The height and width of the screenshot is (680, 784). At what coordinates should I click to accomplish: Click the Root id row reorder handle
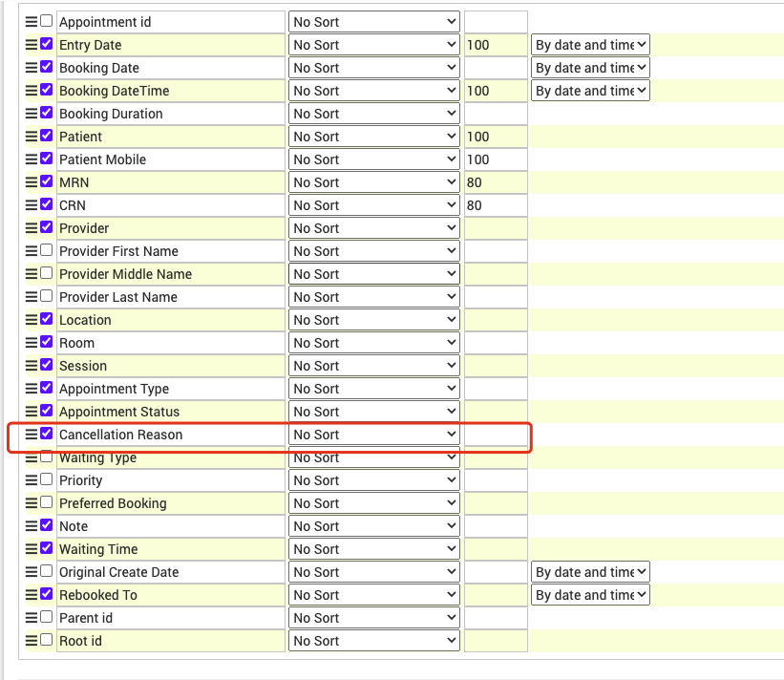(32, 641)
